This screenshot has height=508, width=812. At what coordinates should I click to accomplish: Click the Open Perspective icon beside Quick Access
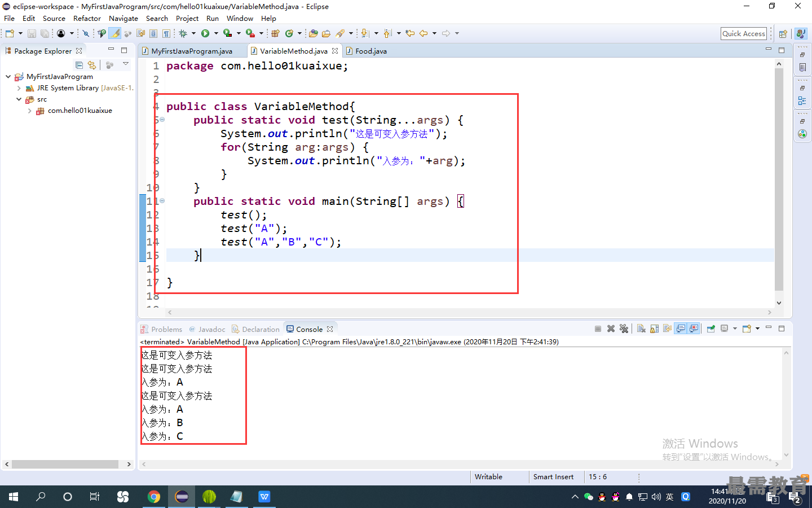click(783, 34)
